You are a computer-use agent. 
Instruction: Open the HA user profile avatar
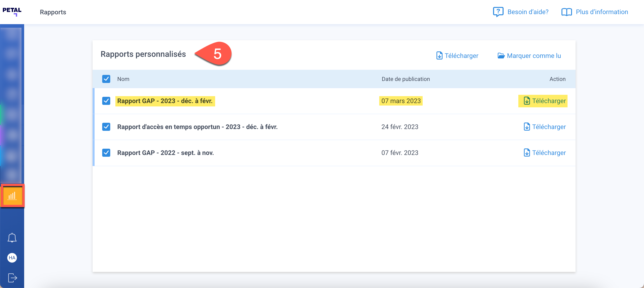click(x=12, y=258)
